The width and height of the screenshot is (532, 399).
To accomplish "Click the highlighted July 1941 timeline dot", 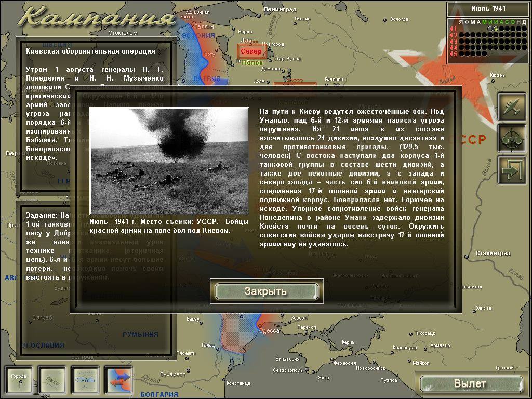I will [x=496, y=29].
